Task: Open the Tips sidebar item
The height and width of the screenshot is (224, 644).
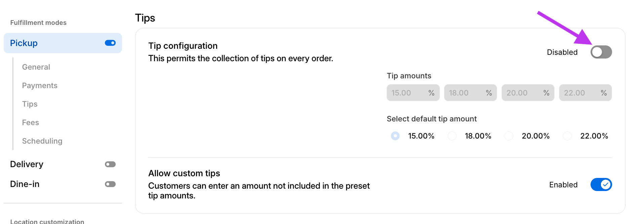Action: point(30,104)
